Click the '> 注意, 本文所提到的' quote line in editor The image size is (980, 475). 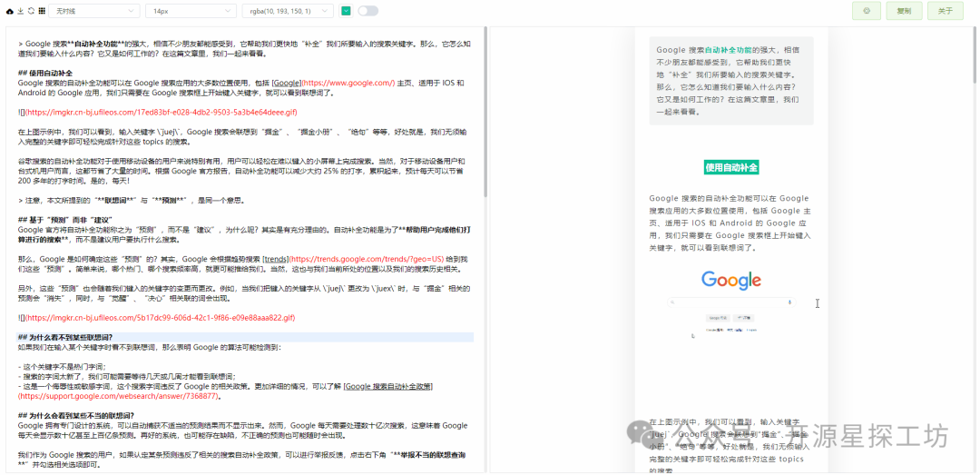pyautogui.click(x=132, y=201)
